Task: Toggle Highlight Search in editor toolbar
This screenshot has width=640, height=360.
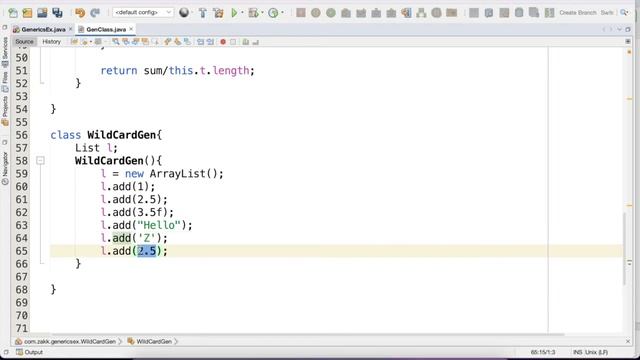Action: tap(145, 42)
